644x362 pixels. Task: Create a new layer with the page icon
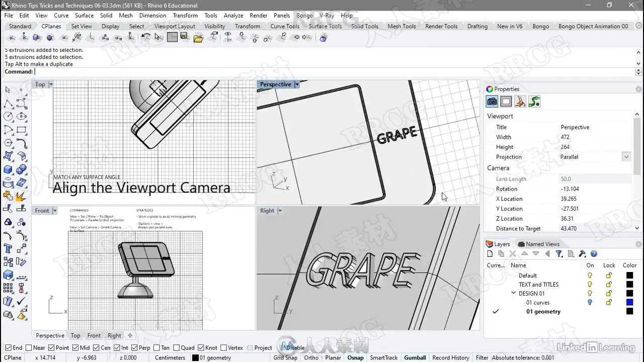[x=490, y=254]
